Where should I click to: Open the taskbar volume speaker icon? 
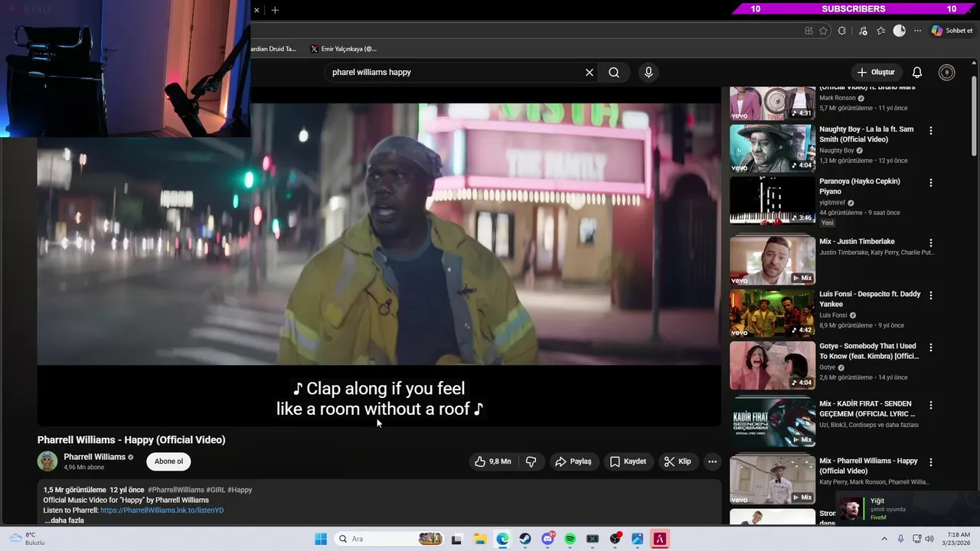929,539
